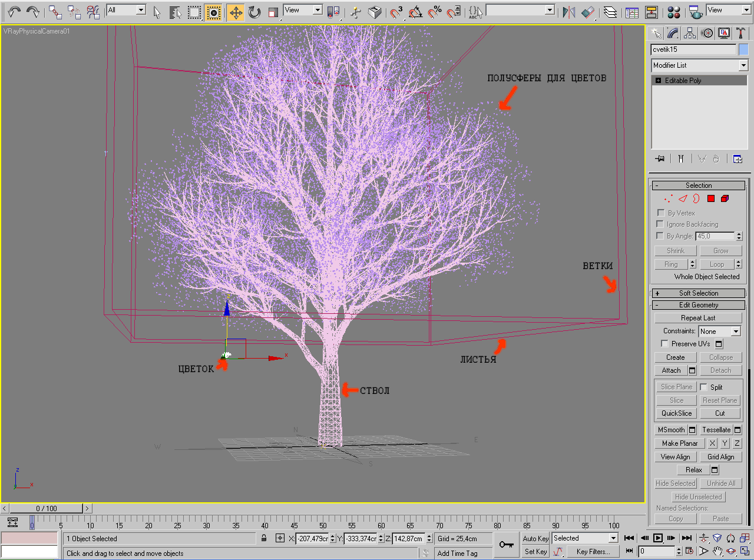Select the Move tool in main toolbar
This screenshot has width=754, height=560.
click(x=236, y=12)
